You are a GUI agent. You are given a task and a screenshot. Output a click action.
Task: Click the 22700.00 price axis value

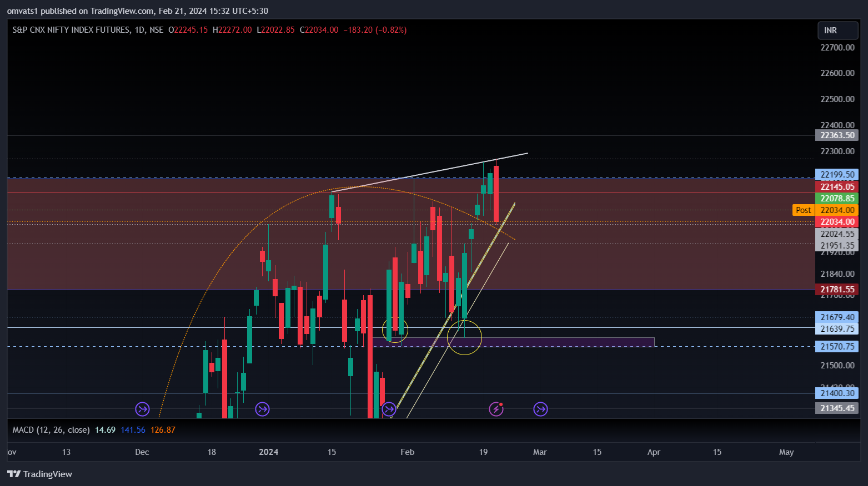(837, 48)
